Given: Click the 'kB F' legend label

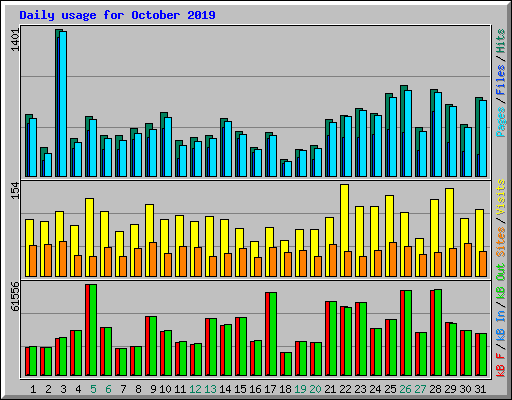Looking at the screenshot, I should pyautogui.click(x=501, y=365).
